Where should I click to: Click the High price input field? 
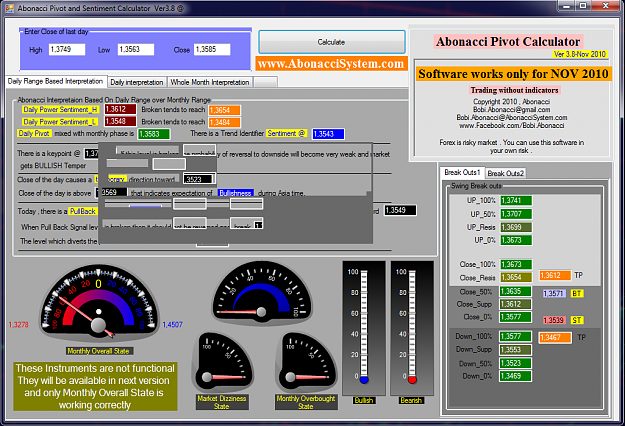(x=67, y=49)
